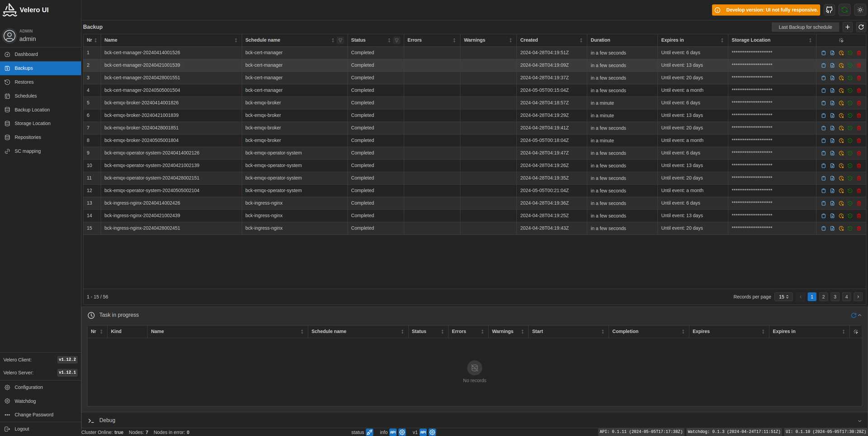The image size is (868, 436).
Task: Reload the Backup table
Action: coord(861,27)
